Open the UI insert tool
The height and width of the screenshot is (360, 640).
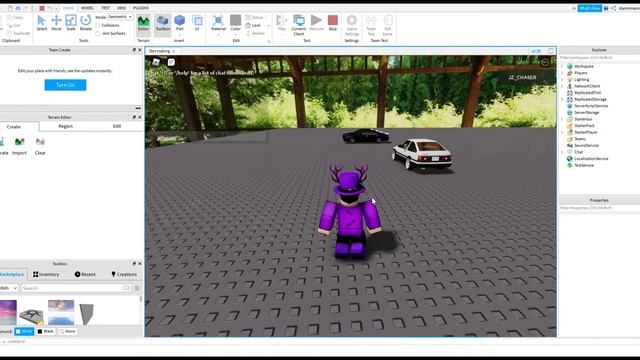[197, 23]
